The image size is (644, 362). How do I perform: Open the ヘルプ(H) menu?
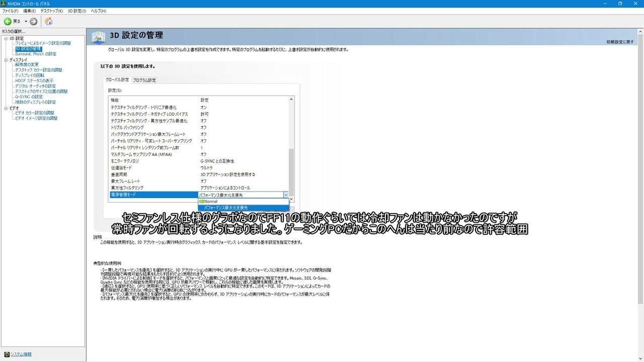(98, 11)
